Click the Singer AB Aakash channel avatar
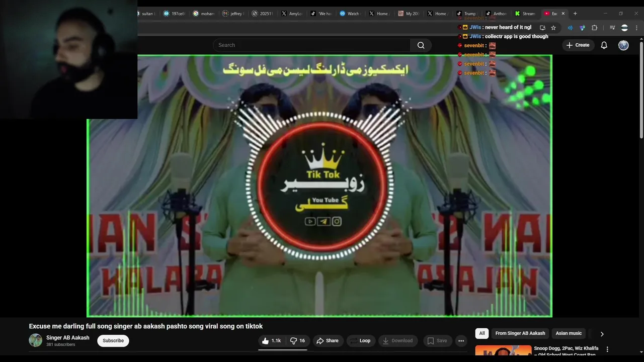Screen dimensions: 644x362 (35, 340)
